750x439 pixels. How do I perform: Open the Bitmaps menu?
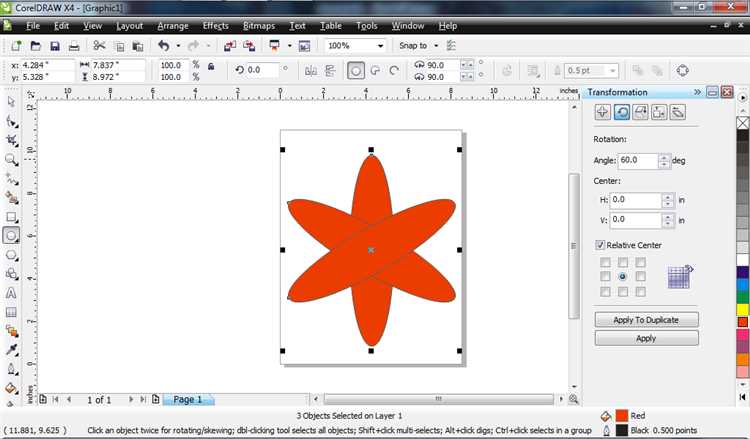(259, 26)
